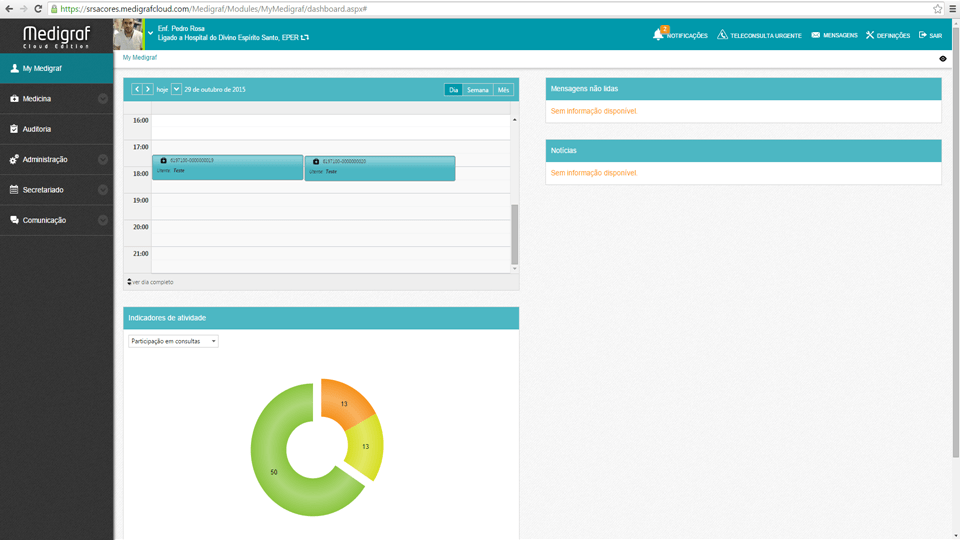This screenshot has height=540, width=960.
Task: Go to the next day arrow
Action: [148, 90]
